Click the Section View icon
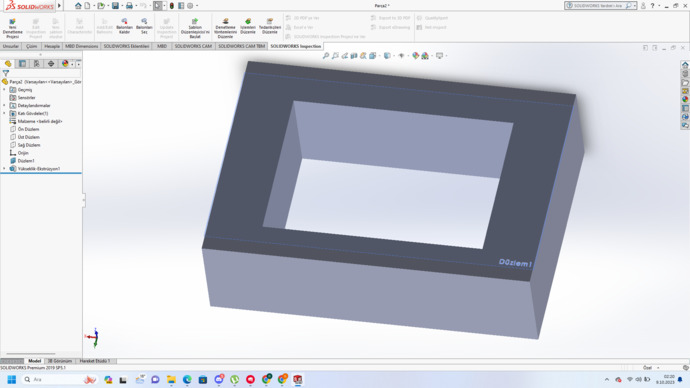The image size is (690, 388). [x=354, y=56]
